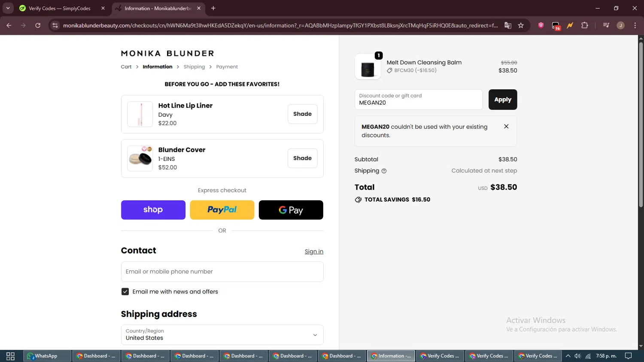Click the Monika Blunder logo
Screen dimensions: 644x362
coord(167,54)
